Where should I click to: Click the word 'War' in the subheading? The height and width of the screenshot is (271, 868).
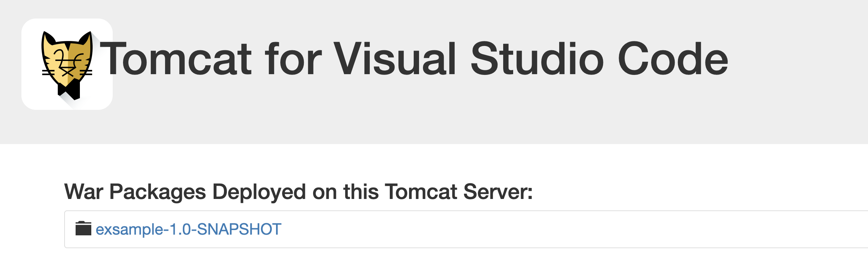84,192
